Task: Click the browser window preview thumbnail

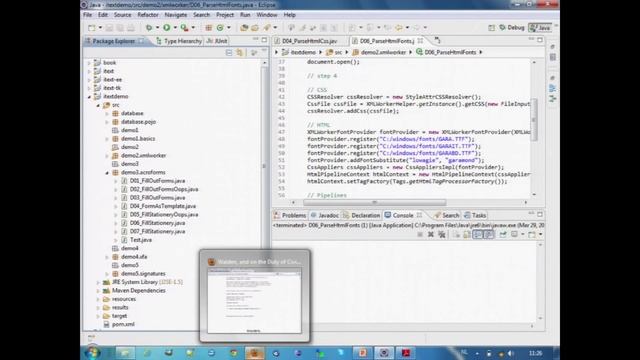Action: click(x=254, y=301)
